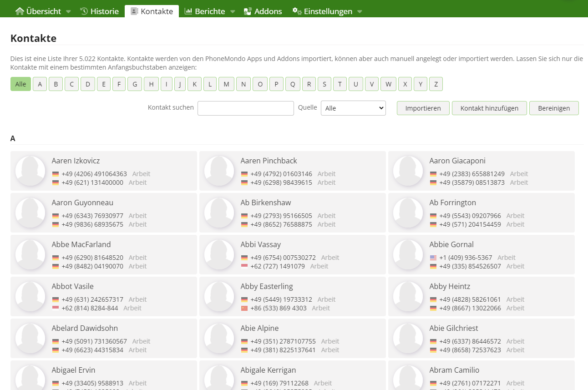588x390 pixels.
Task: Select the Alle letter filter
Action: pos(20,84)
